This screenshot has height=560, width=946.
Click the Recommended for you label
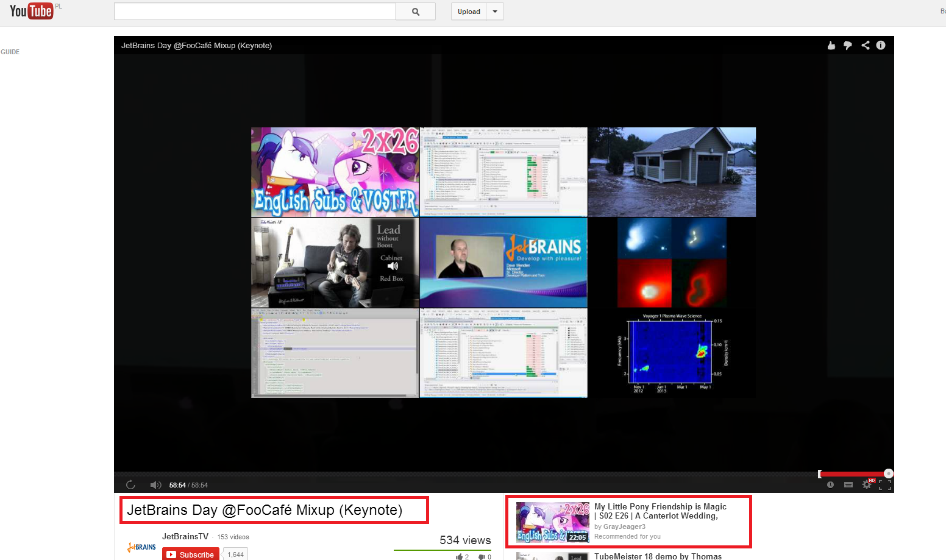627,536
